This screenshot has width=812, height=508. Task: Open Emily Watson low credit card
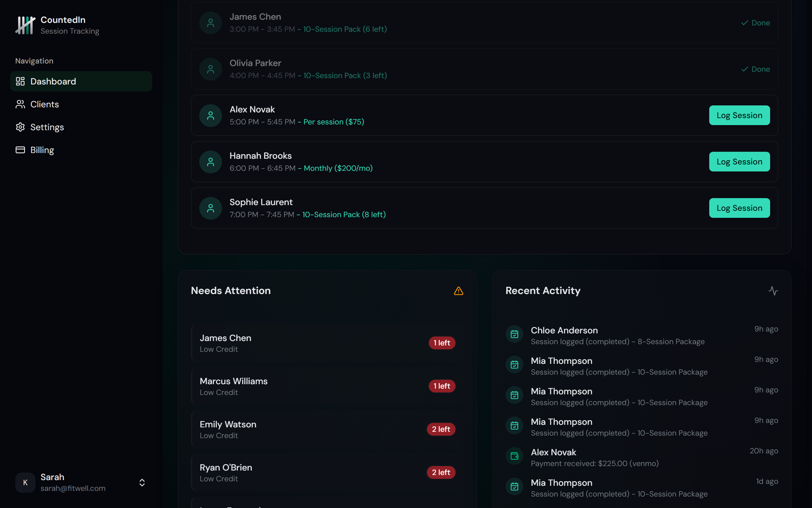point(327,429)
